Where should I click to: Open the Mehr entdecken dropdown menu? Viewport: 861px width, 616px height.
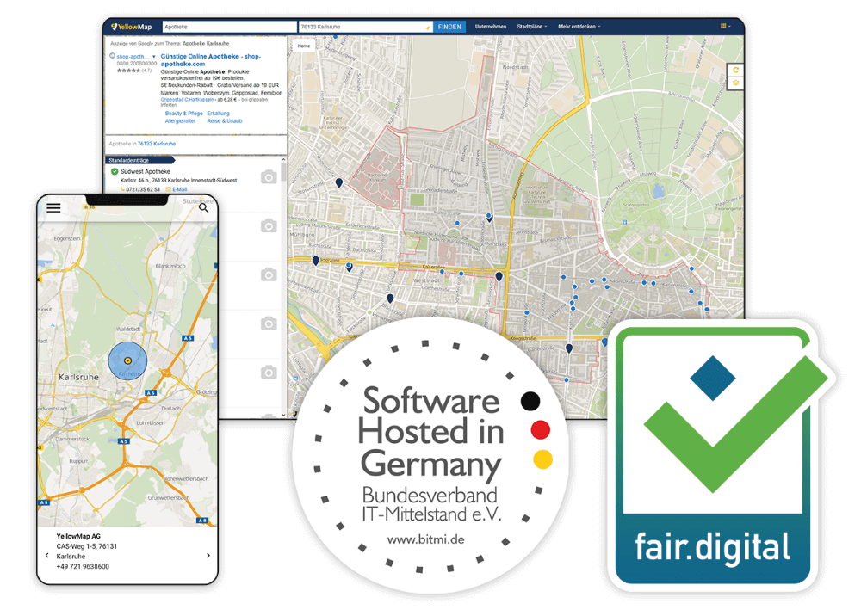click(x=579, y=27)
